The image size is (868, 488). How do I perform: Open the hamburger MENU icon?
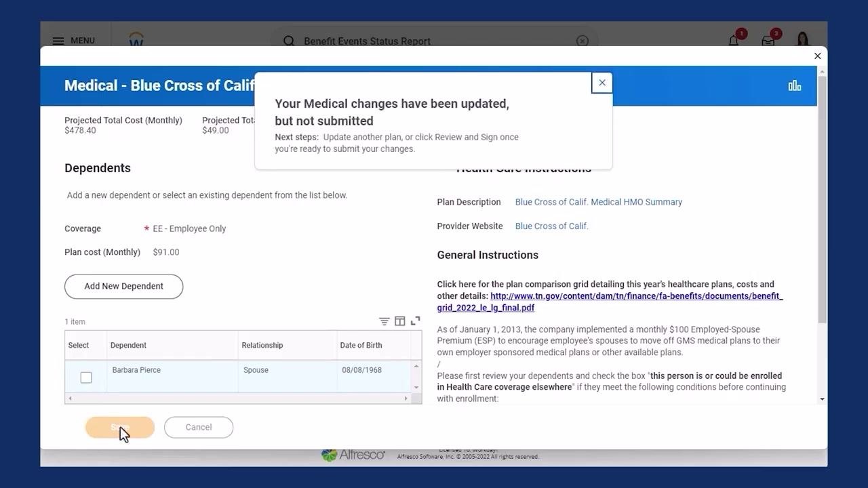(x=58, y=41)
